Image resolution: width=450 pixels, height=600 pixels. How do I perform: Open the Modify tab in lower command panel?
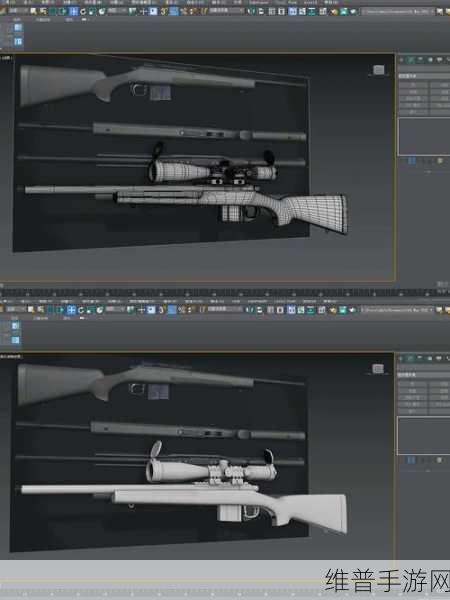[x=411, y=359]
